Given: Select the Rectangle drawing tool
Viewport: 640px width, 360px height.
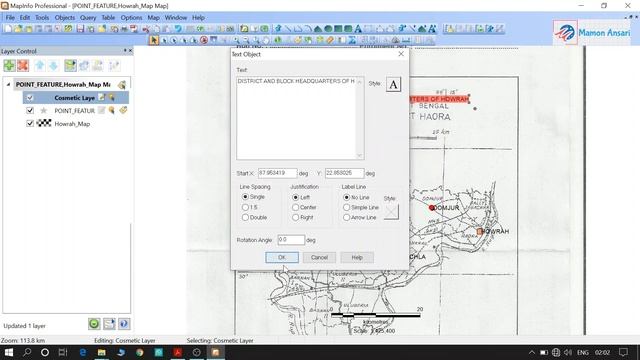Looking at the screenshot, I should coord(338,29).
